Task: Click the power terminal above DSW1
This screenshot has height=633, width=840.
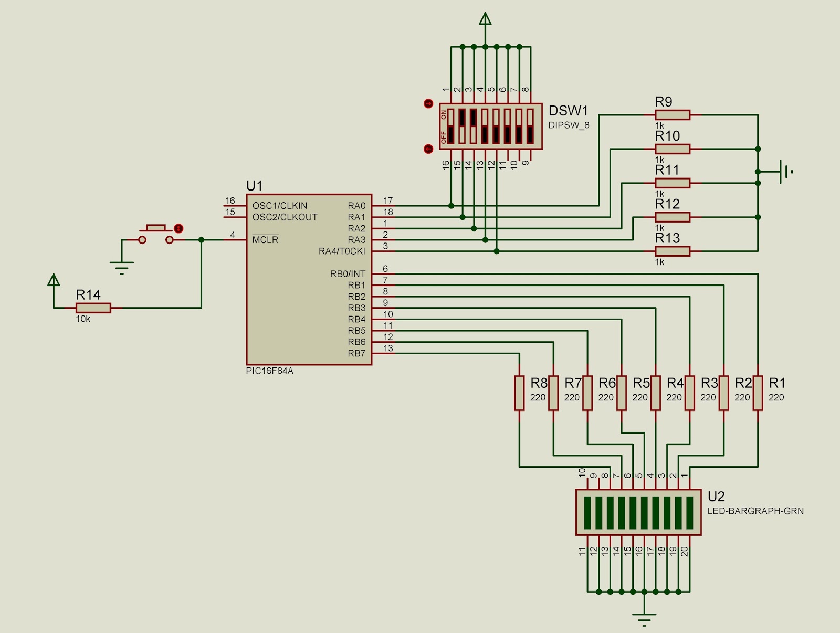Action: point(485,18)
